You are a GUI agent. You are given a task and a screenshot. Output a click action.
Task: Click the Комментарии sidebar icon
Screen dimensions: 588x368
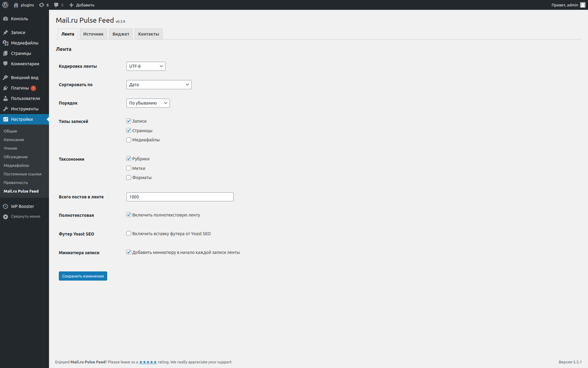(x=6, y=64)
